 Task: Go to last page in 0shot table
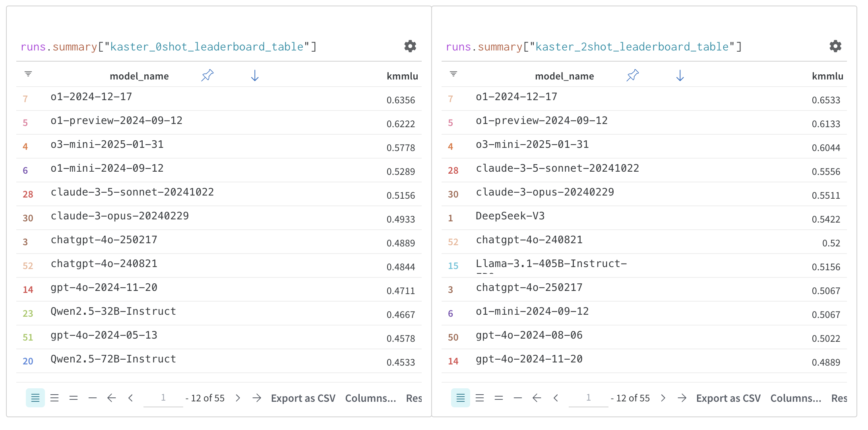(257, 398)
